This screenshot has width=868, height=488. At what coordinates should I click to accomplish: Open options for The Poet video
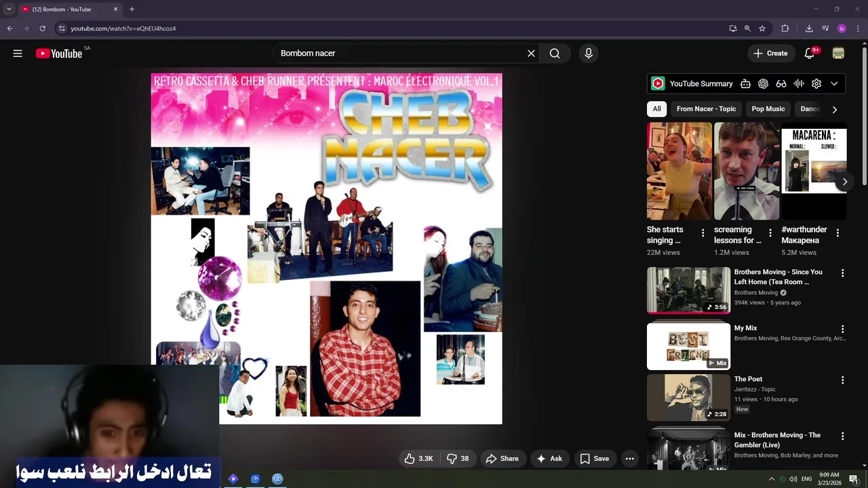[843, 380]
